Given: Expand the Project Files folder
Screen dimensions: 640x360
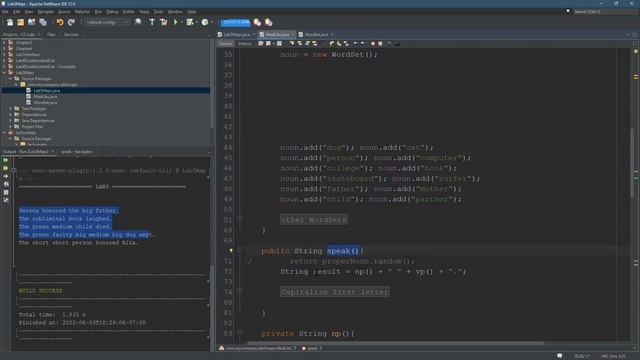Looking at the screenshot, I should 10,127.
